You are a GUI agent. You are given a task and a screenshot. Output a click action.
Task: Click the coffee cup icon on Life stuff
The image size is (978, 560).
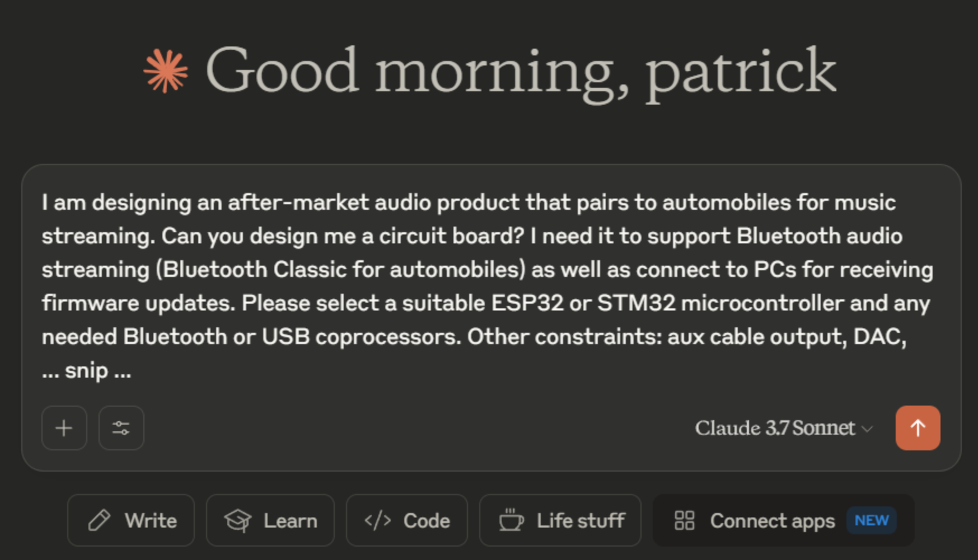coord(511,520)
